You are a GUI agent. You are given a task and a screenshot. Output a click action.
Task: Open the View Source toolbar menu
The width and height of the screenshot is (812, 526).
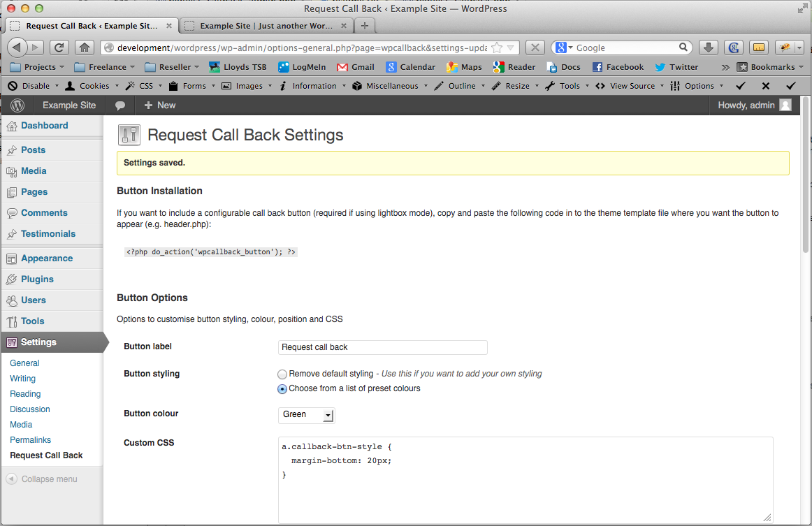tap(630, 86)
